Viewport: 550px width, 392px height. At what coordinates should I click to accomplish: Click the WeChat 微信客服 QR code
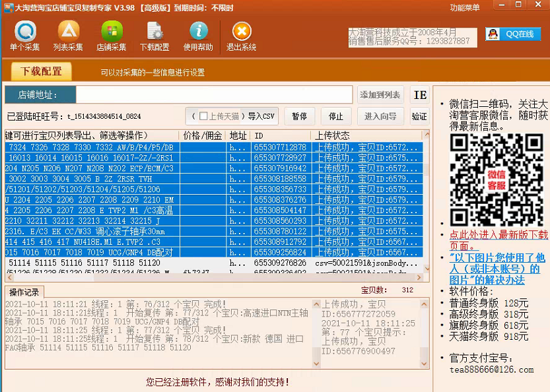coord(497,180)
